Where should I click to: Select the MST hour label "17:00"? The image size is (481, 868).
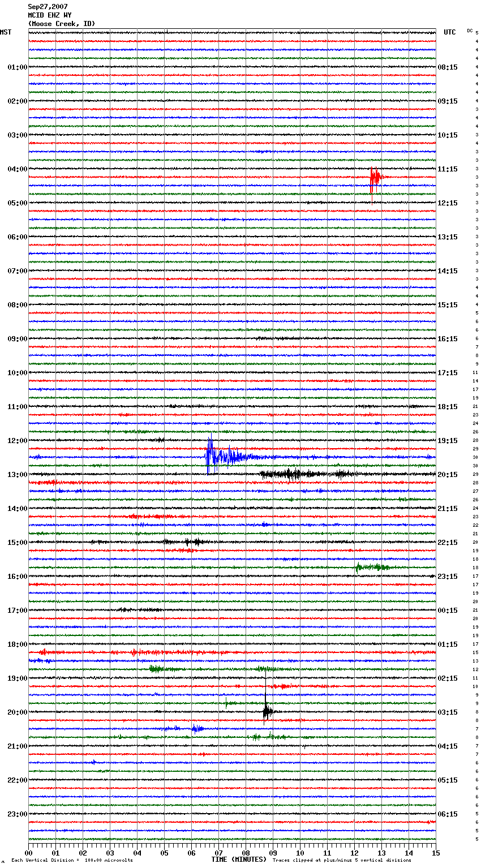click(18, 611)
